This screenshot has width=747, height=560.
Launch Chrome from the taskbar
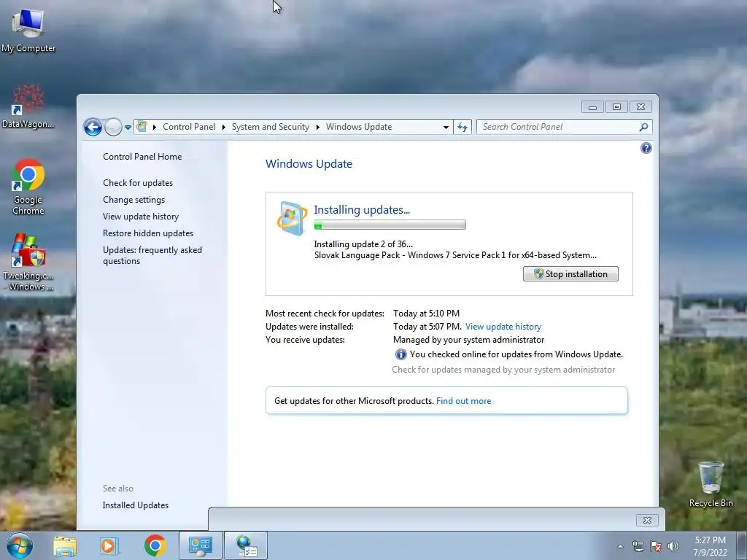(155, 545)
